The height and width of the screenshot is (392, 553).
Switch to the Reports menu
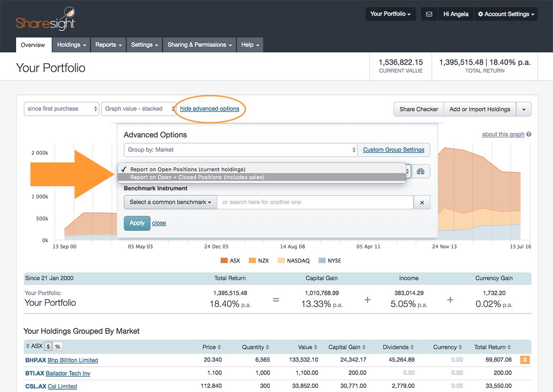[x=108, y=45]
